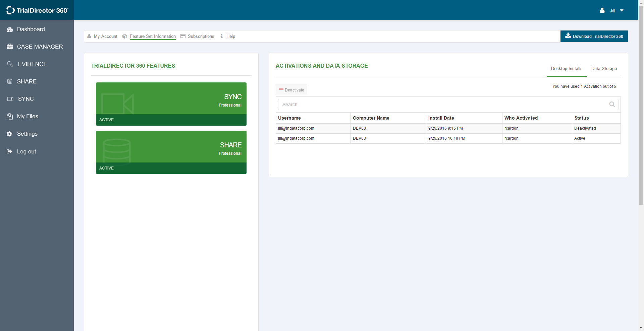Switch to Data Storage tab
This screenshot has width=644, height=331.
[x=604, y=69]
